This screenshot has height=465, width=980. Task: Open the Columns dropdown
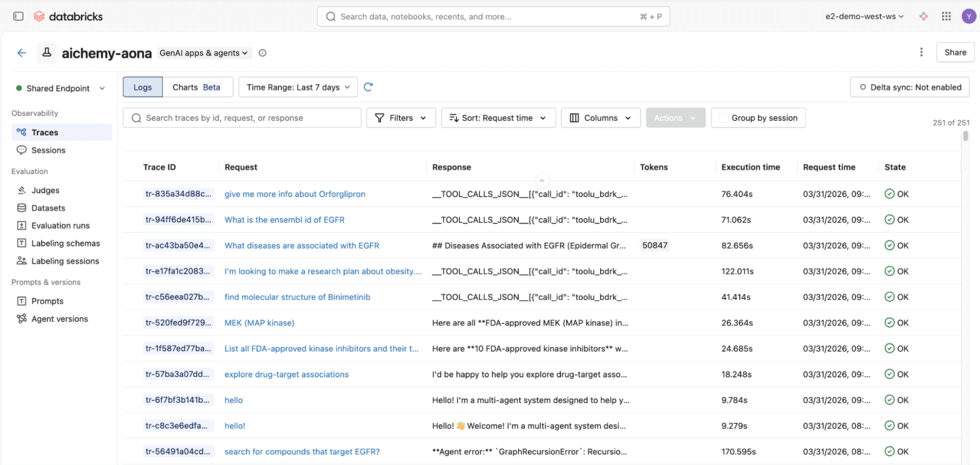coord(601,118)
